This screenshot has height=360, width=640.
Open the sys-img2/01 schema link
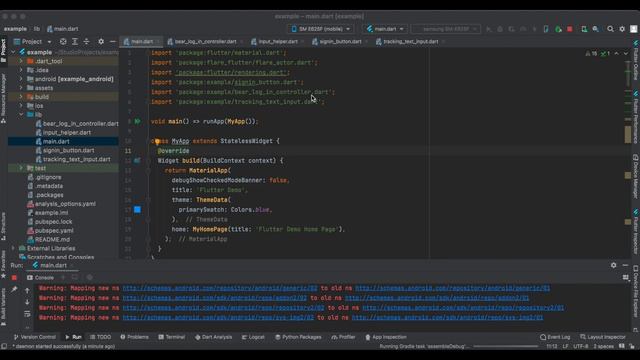447,318
